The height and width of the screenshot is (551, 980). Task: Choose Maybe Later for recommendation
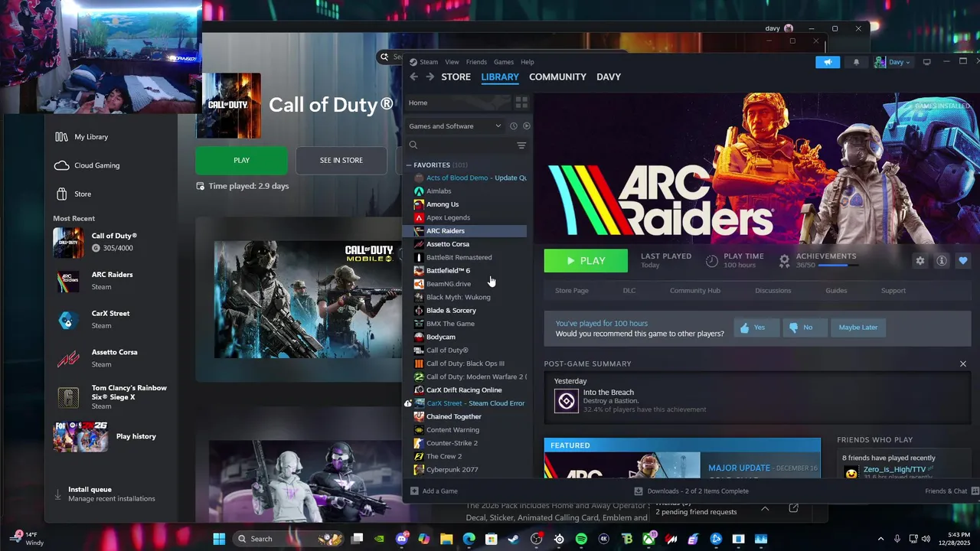pyautogui.click(x=857, y=328)
